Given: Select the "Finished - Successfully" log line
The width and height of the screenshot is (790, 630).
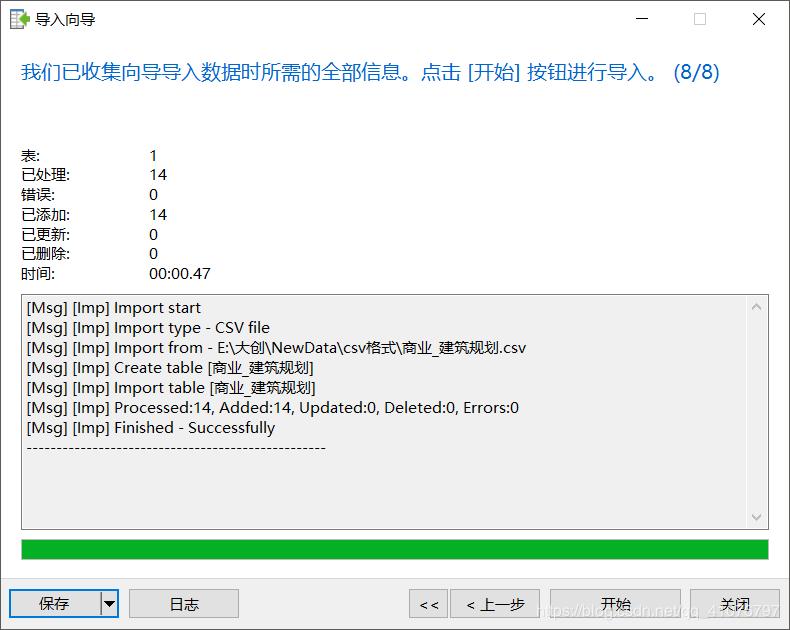Looking at the screenshot, I should (x=150, y=428).
